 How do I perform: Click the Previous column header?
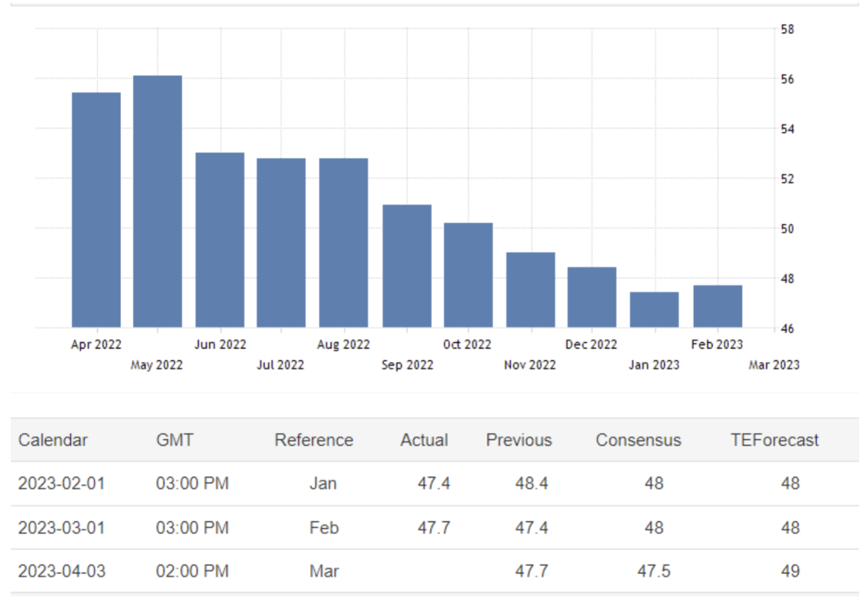pos(519,440)
